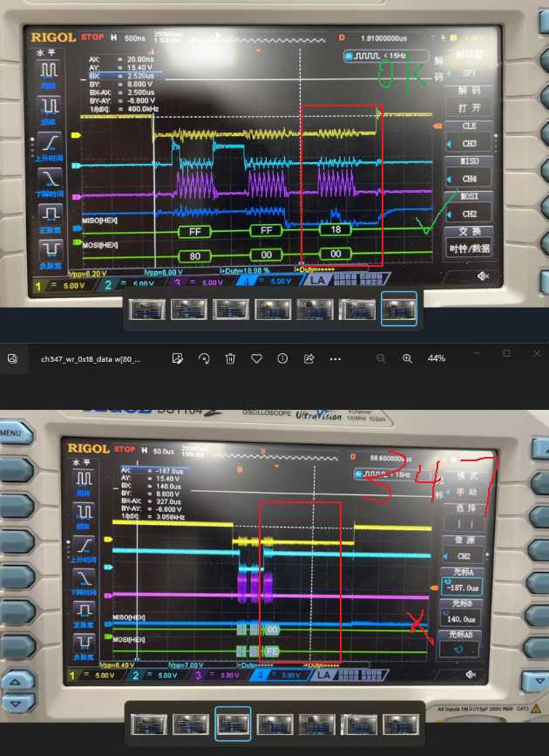Zoom out with the magnifier minus icon
Screen dimensions: 549x756
point(381,358)
